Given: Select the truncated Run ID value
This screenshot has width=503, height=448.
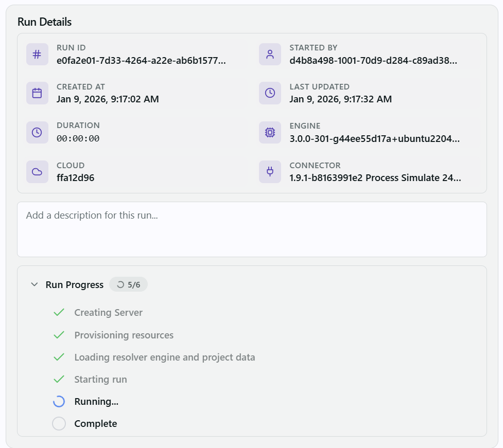Looking at the screenshot, I should point(141,60).
